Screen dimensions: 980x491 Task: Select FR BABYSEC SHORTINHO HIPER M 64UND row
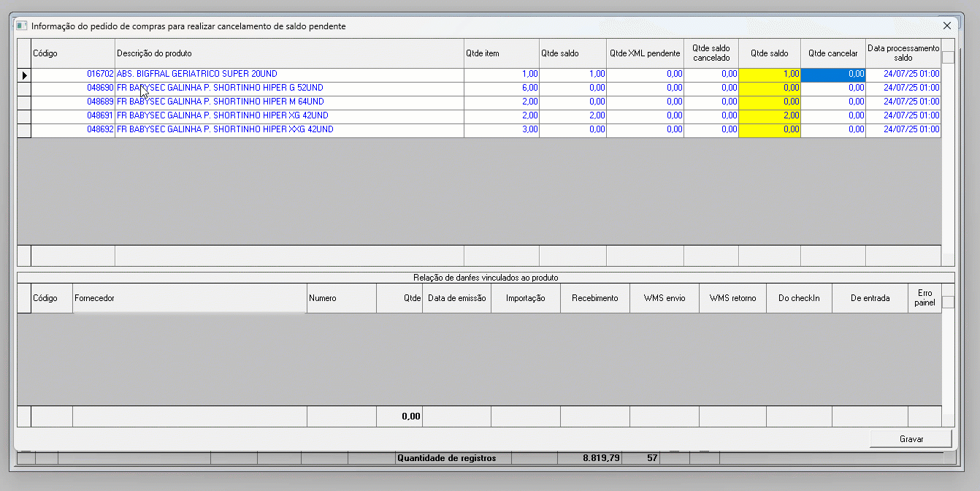point(289,102)
